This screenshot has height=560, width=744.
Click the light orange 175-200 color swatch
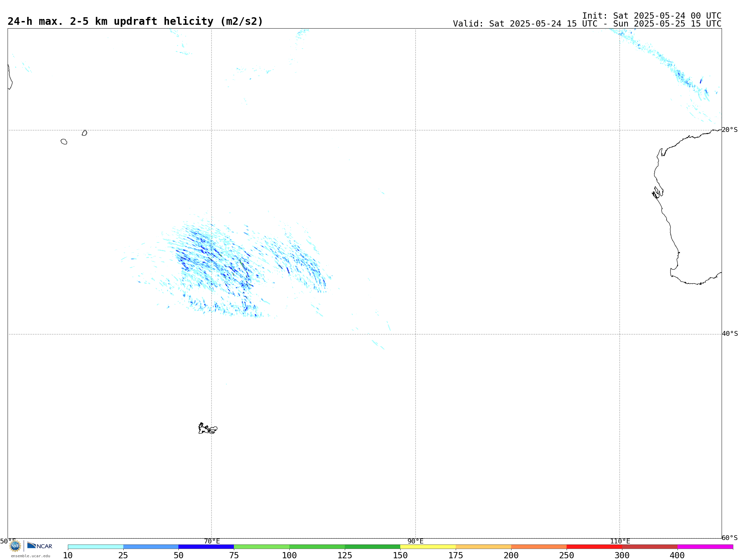(484, 547)
